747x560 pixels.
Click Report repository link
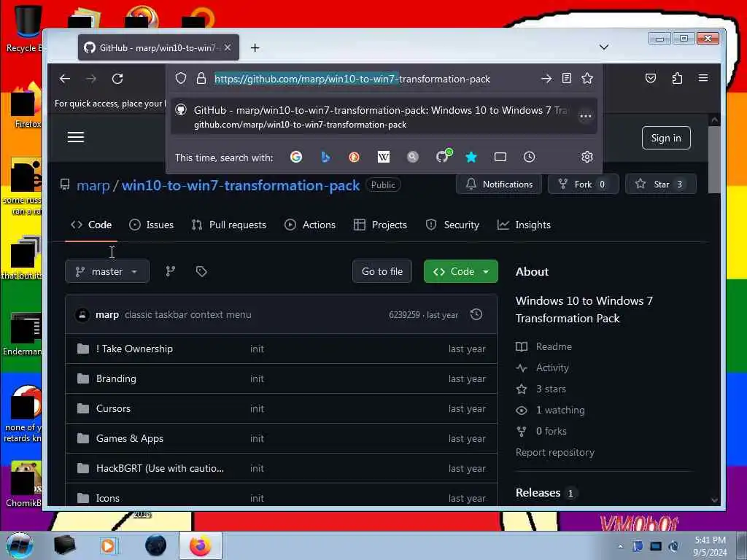coord(555,452)
